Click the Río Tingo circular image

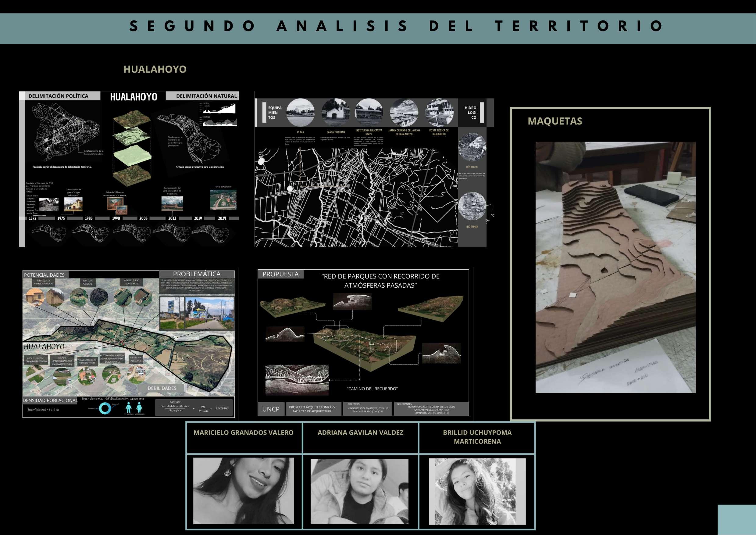click(472, 147)
